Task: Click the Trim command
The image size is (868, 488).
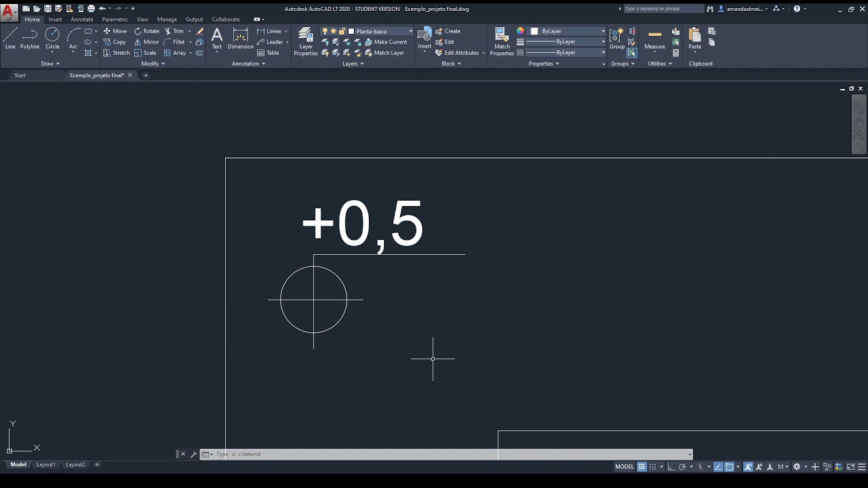Action: click(x=174, y=31)
